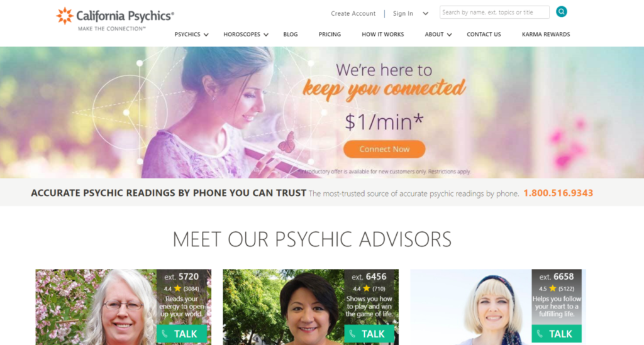This screenshot has height=345, width=644.
Task: Click the California Psychics sunburst logo
Action: [x=65, y=16]
